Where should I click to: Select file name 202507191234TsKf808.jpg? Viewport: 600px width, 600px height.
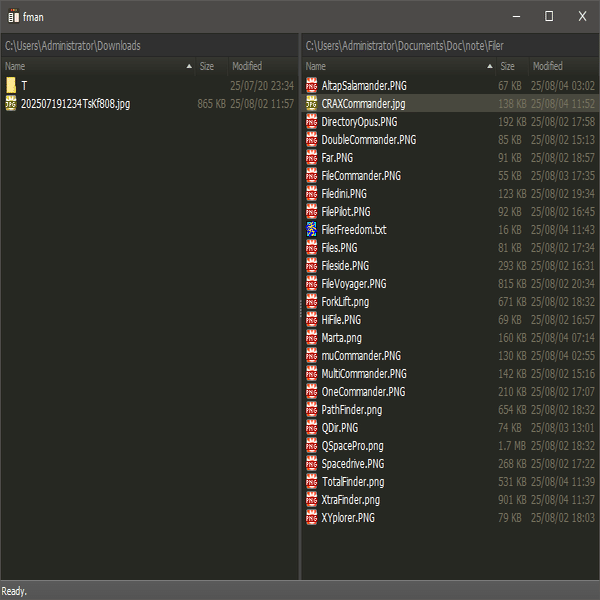pyautogui.click(x=75, y=104)
